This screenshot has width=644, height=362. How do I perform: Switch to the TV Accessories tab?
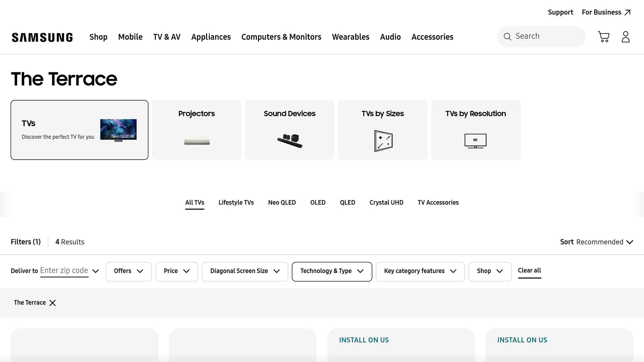(438, 203)
